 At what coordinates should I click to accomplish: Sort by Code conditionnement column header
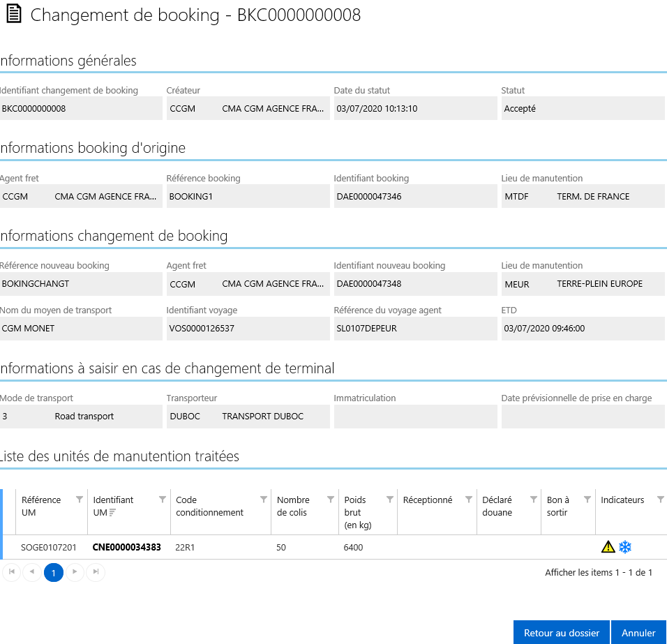[x=210, y=506]
